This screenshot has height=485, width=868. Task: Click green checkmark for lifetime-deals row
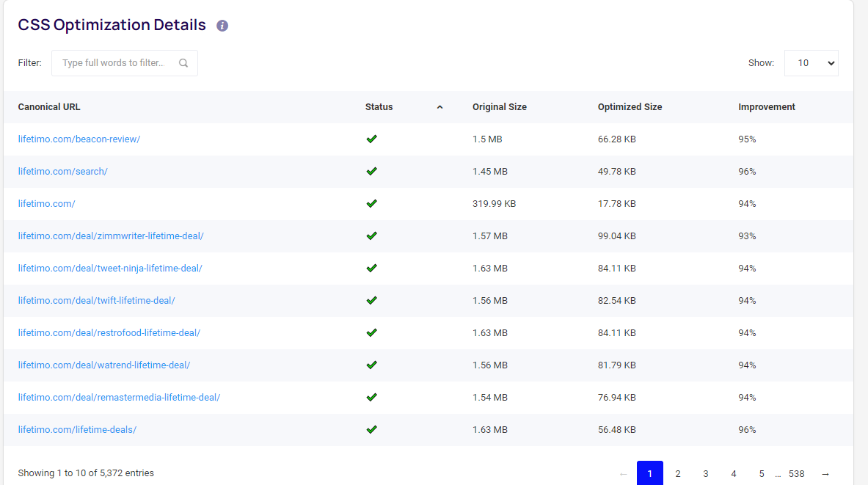[x=371, y=429]
